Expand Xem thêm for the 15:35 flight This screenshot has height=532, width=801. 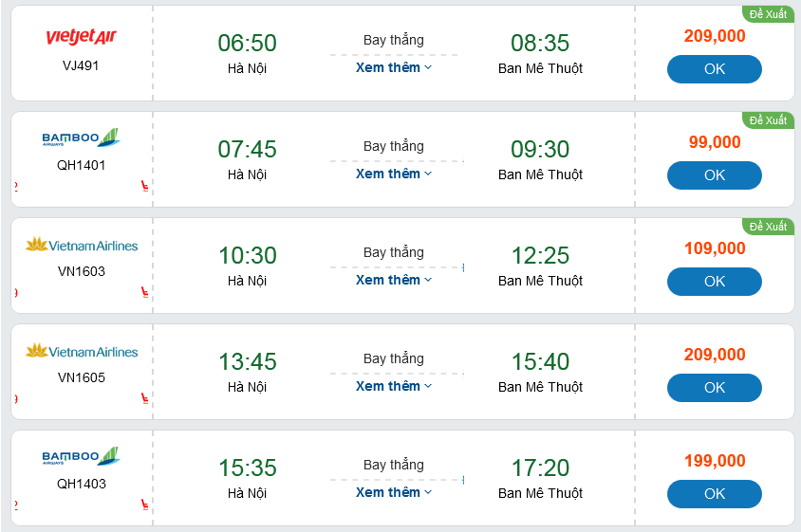394,492
